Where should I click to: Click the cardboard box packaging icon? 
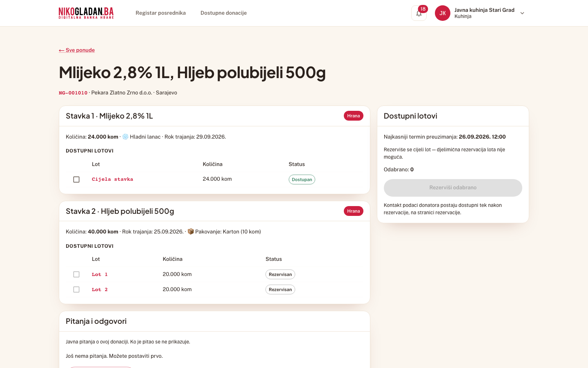(190, 231)
